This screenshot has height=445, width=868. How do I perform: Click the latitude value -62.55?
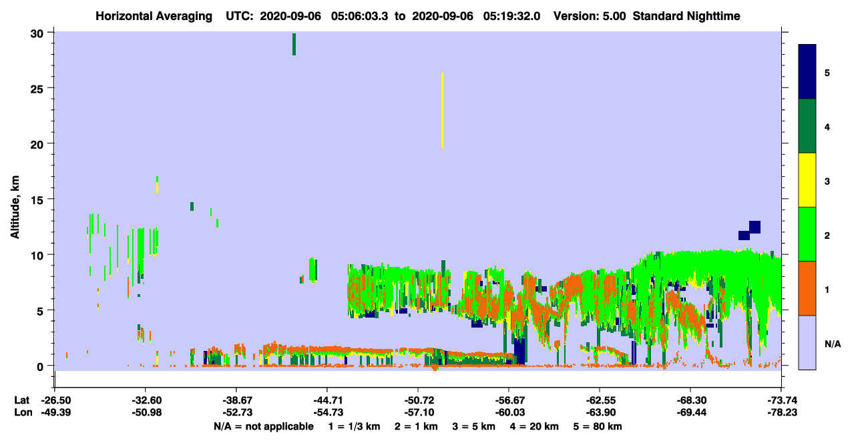point(600,400)
